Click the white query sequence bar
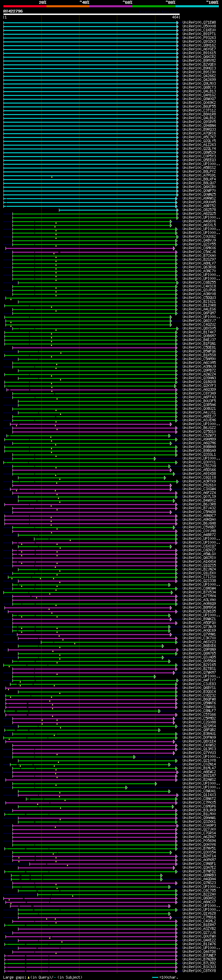Viewport: 222px width, 980px height. click(x=92, y=15)
